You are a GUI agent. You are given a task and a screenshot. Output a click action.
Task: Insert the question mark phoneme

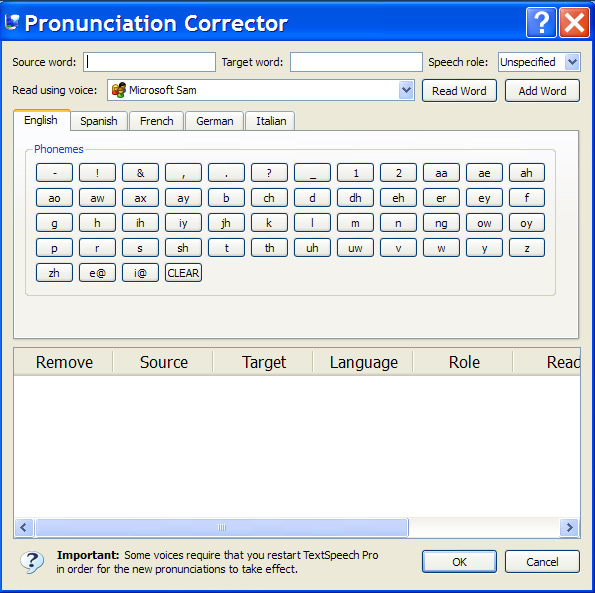(269, 173)
